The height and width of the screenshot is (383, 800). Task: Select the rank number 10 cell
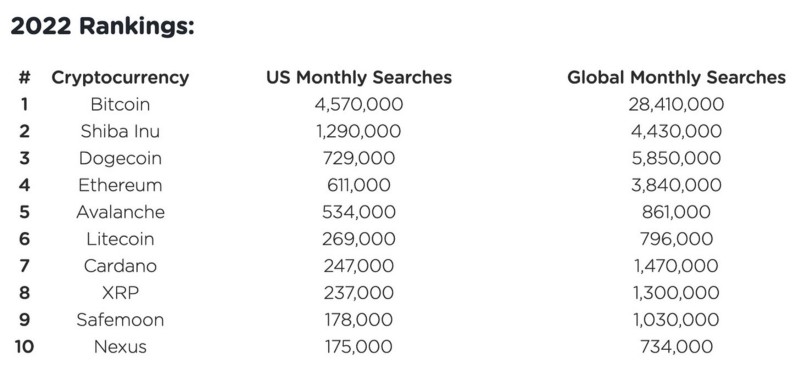click(24, 347)
